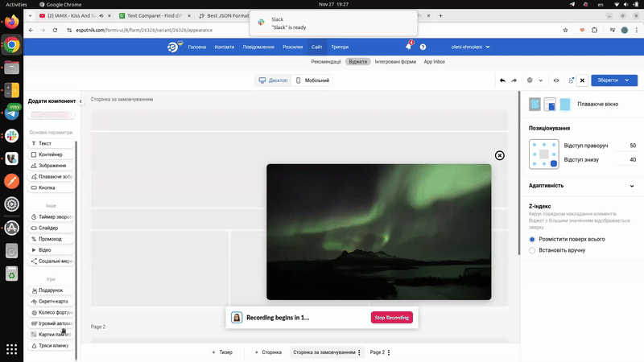Open language globe dropdown

535,80
